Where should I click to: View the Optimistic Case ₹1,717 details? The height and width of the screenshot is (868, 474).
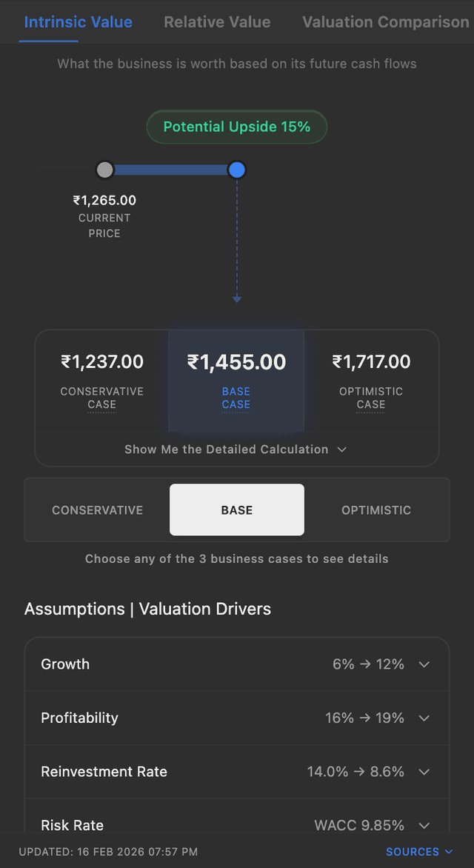(370, 380)
